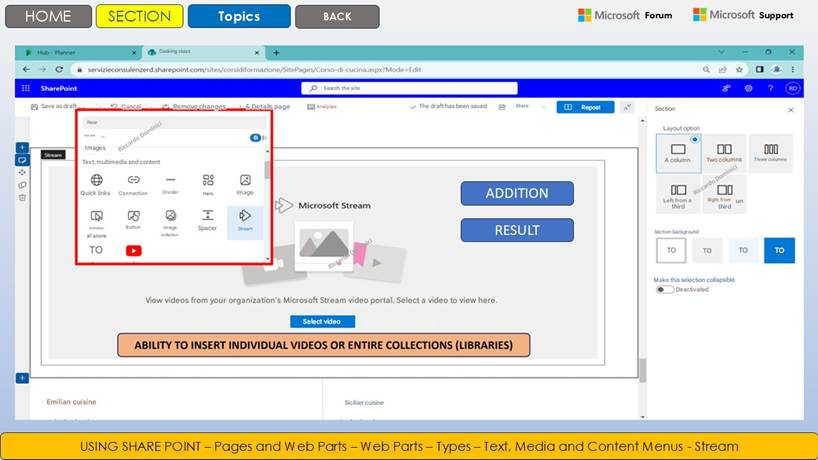The width and height of the screenshot is (818, 460).
Task: Toggle the blue switch in web part picker
Action: point(255,138)
